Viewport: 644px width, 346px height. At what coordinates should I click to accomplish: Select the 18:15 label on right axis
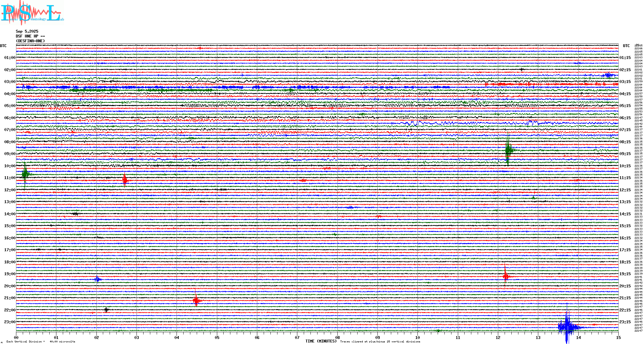pos(625,262)
